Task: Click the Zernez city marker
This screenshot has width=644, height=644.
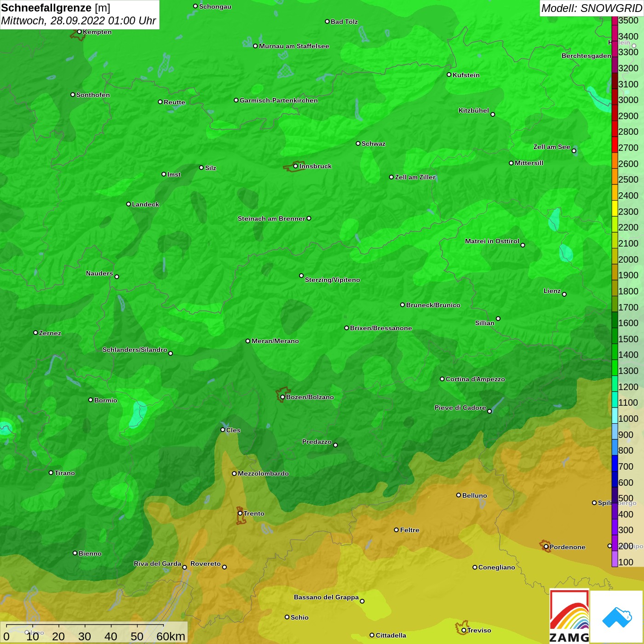Action: (35, 333)
